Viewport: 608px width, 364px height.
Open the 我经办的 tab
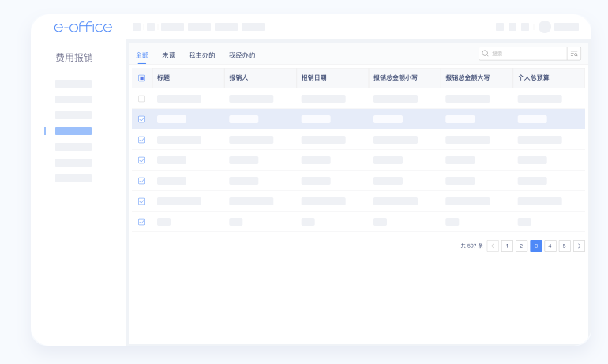click(242, 55)
